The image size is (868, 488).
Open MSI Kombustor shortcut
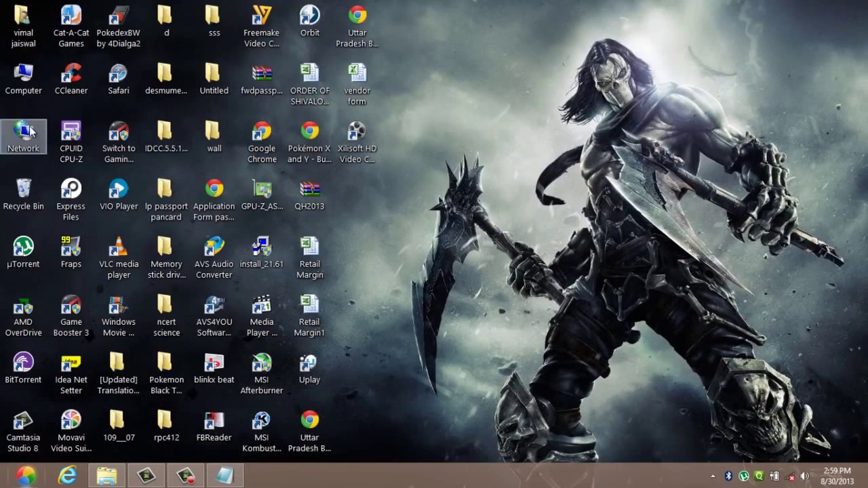click(x=262, y=432)
